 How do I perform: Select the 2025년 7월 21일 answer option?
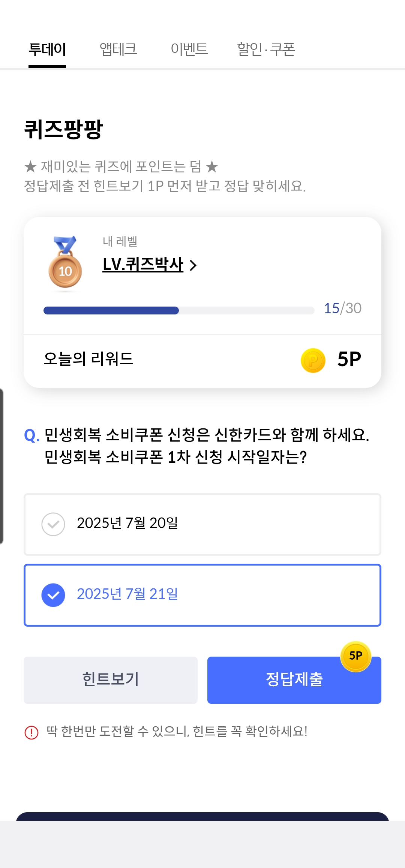click(202, 595)
